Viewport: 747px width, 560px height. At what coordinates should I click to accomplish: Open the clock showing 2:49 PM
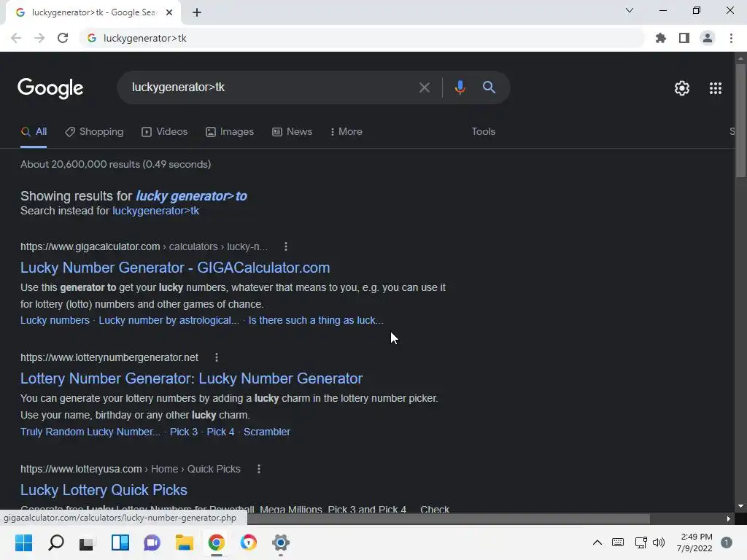click(695, 542)
